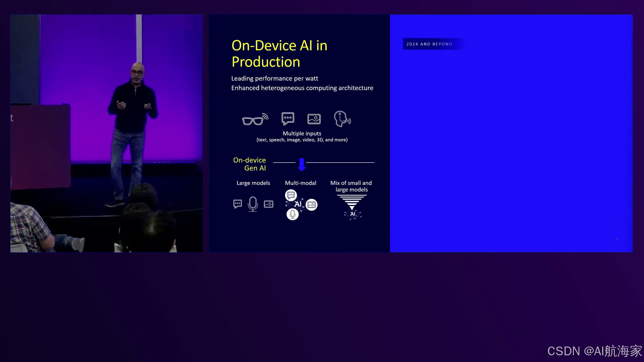Click the image input icon
The width and height of the screenshot is (644, 362).
click(314, 119)
